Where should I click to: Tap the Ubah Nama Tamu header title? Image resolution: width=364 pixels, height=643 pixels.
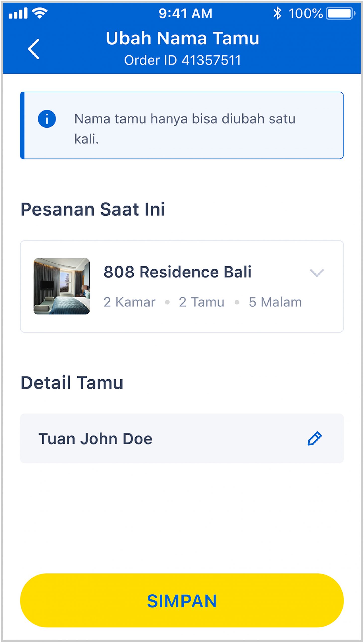click(x=183, y=38)
